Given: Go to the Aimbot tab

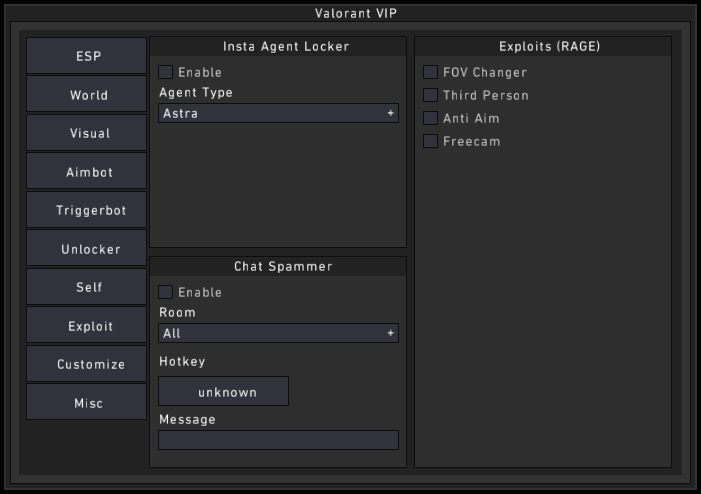Looking at the screenshot, I should tap(87, 172).
